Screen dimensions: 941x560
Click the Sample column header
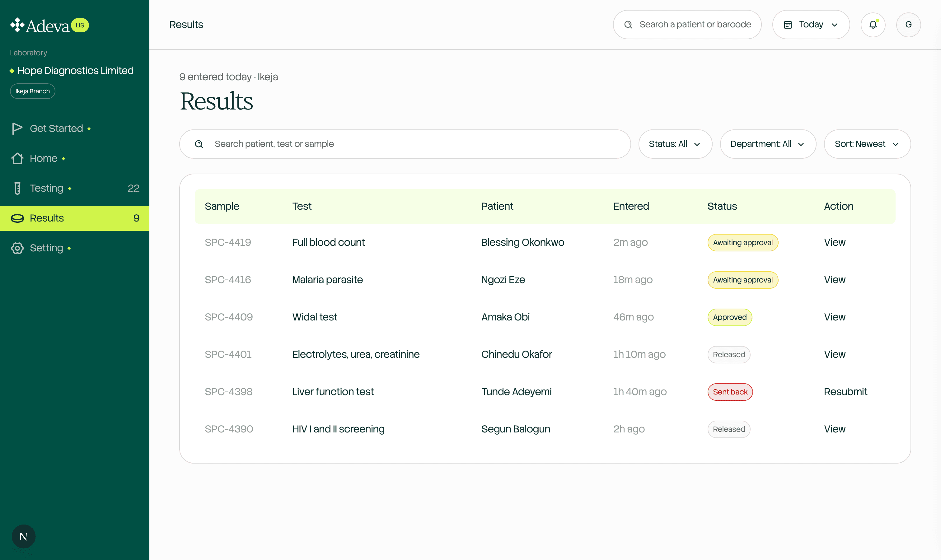(222, 206)
